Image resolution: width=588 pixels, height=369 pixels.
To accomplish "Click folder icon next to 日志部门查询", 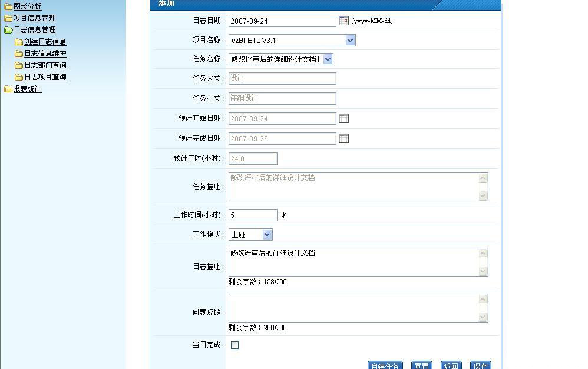I will click(x=19, y=65).
